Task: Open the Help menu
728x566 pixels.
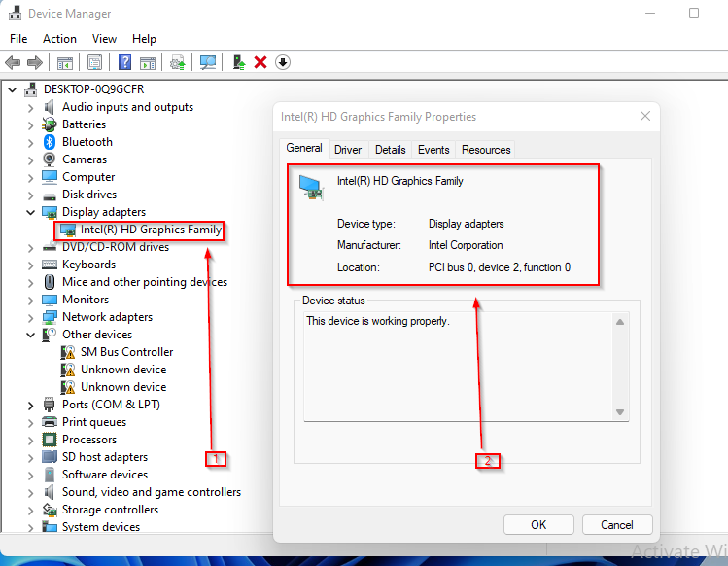Action: (144, 39)
